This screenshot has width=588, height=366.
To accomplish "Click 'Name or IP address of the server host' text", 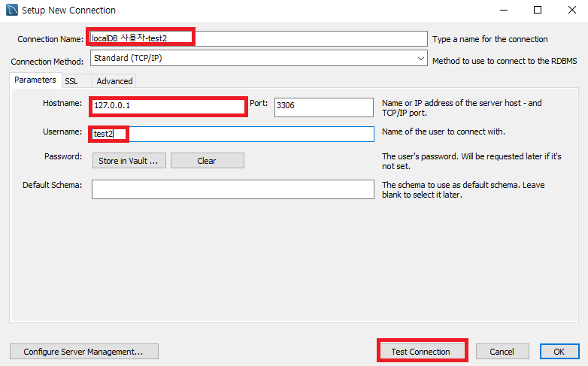I will pos(462,108).
